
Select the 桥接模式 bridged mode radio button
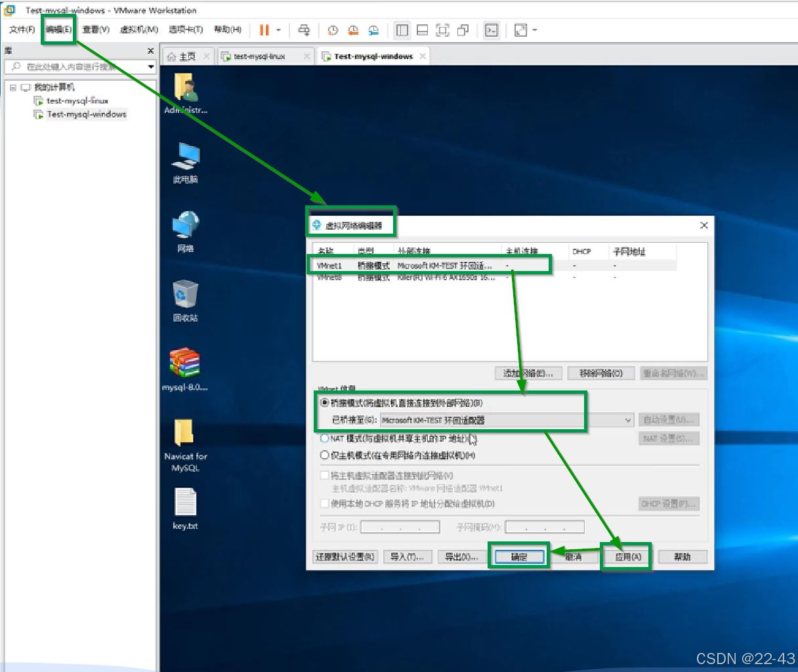324,403
